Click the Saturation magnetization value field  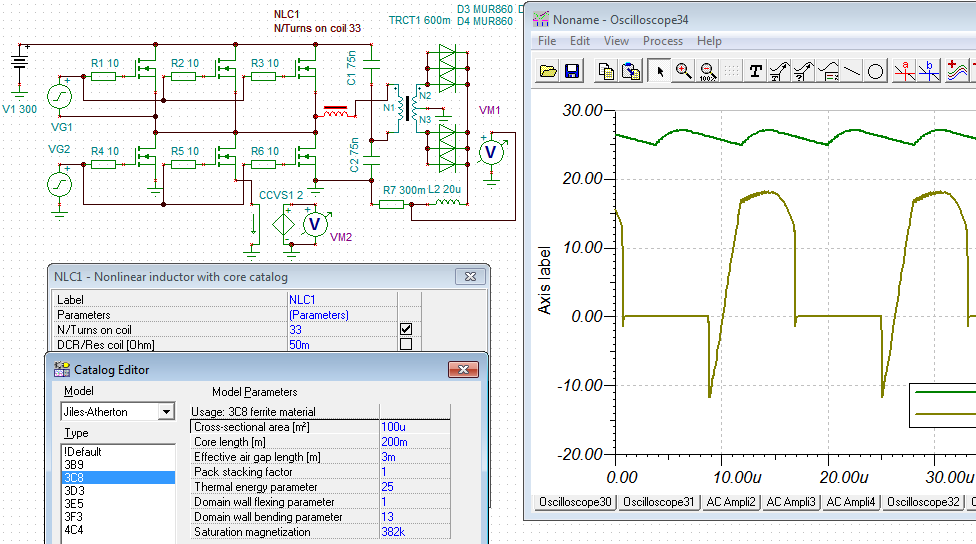(x=414, y=532)
